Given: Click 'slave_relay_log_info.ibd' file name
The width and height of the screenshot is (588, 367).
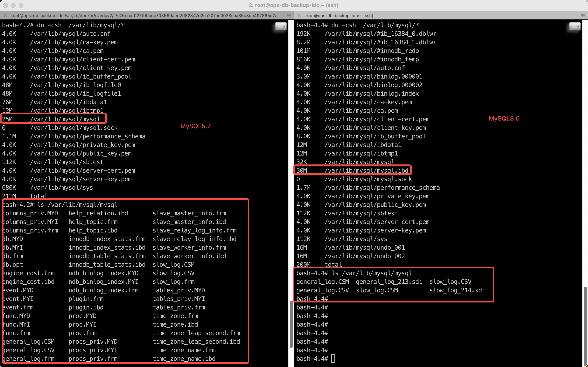Looking at the screenshot, I should pos(194,239).
